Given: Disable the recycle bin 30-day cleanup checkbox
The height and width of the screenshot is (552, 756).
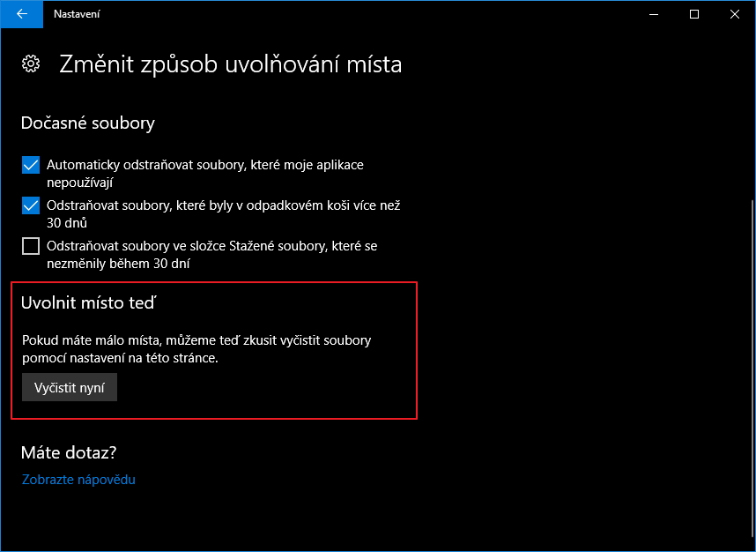Looking at the screenshot, I should coord(31,205).
